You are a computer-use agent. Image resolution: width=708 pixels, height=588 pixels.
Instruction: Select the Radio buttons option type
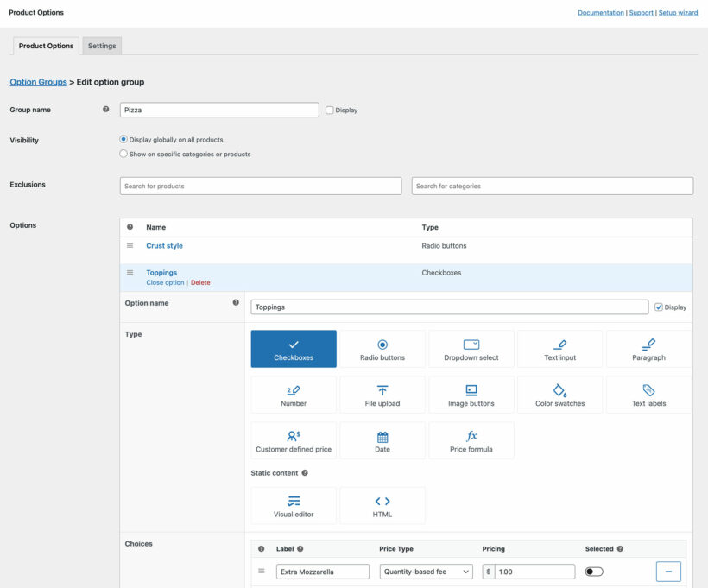(x=382, y=348)
